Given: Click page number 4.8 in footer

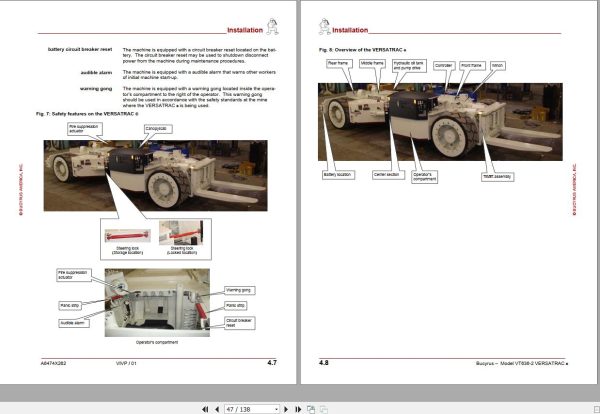Looking at the screenshot, I should pyautogui.click(x=324, y=363).
